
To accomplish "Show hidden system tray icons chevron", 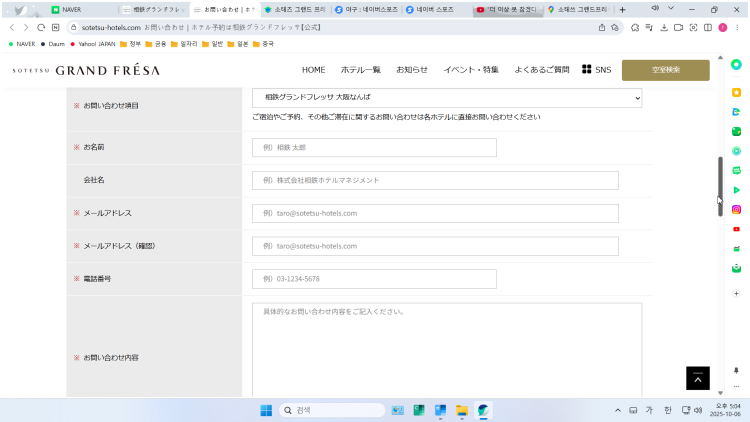I will (618, 410).
